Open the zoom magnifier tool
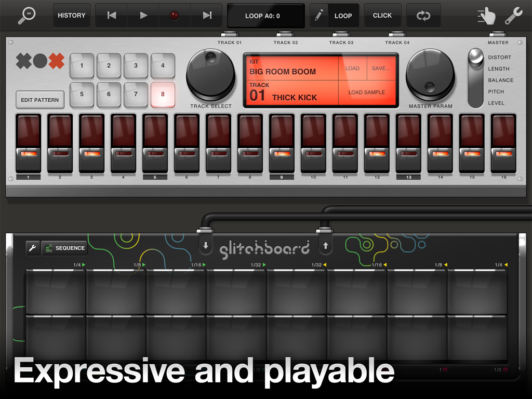This screenshot has height=399, width=532. pos(26,16)
